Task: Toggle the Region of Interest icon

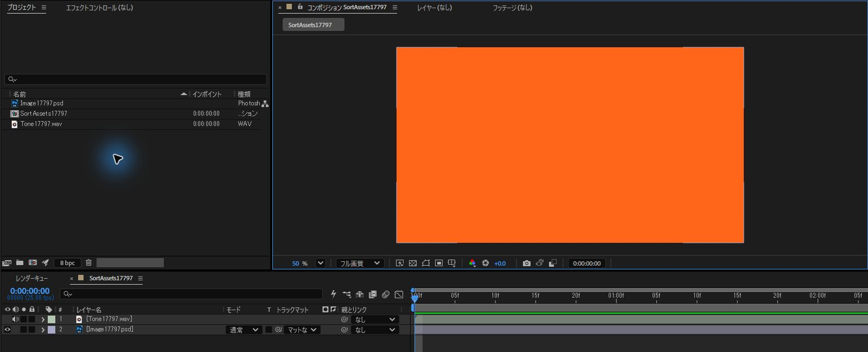Action: pyautogui.click(x=439, y=263)
